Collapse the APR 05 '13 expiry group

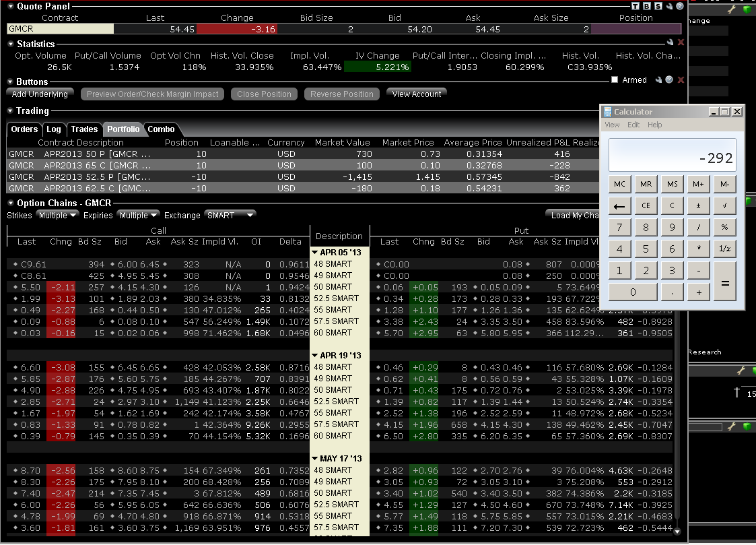(x=315, y=252)
